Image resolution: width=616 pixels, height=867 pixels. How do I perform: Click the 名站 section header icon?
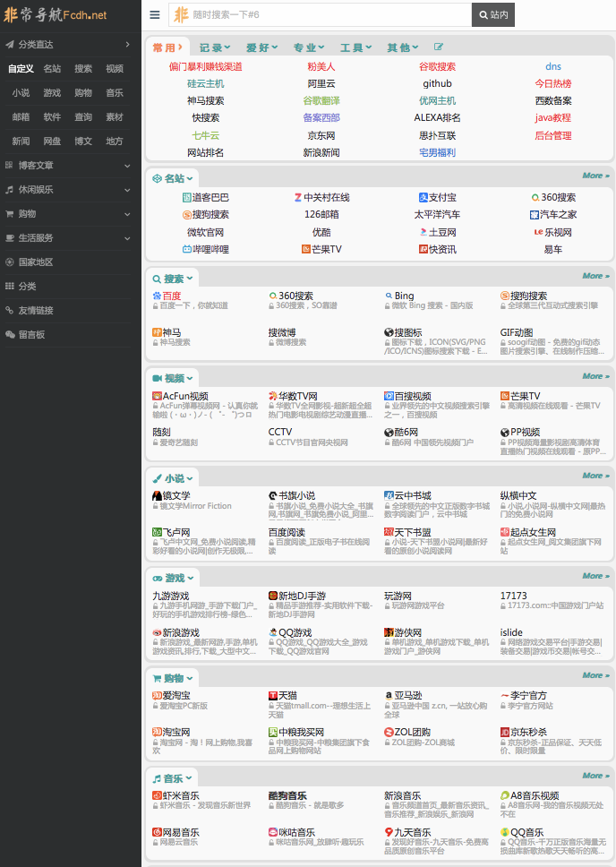157,178
